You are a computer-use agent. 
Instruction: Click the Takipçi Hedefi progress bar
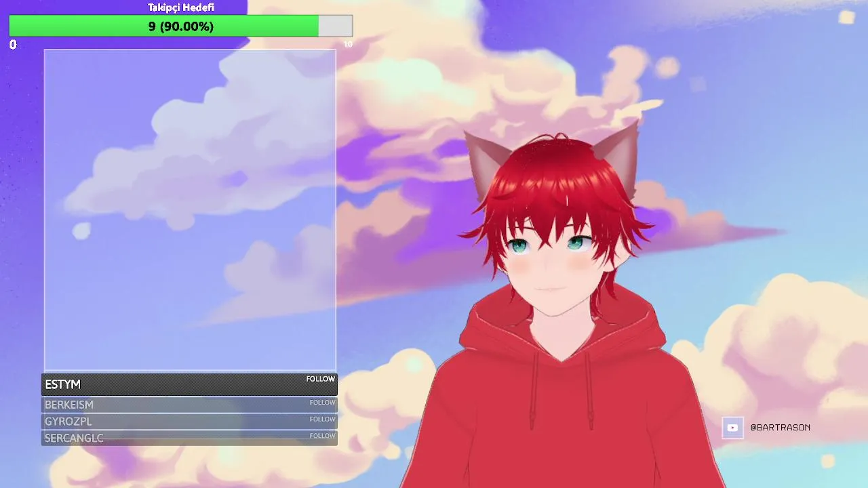click(x=180, y=26)
